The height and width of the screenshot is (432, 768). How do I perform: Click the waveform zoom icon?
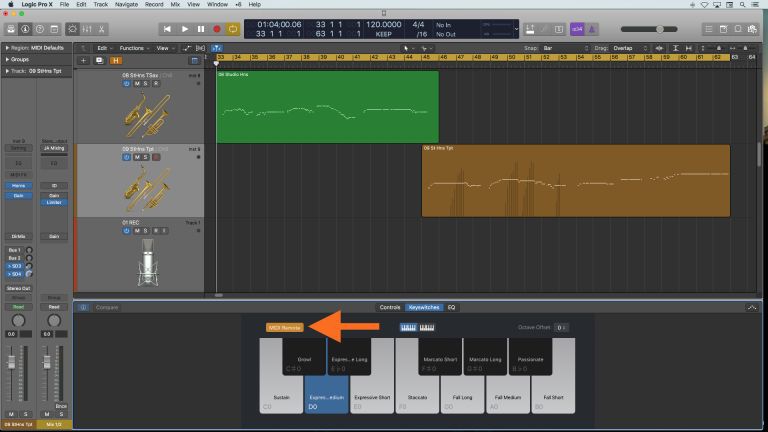(660, 48)
